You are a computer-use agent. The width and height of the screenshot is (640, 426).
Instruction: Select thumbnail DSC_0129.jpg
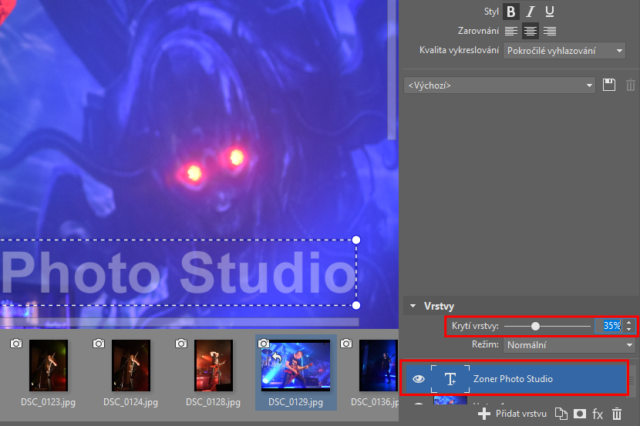click(296, 366)
